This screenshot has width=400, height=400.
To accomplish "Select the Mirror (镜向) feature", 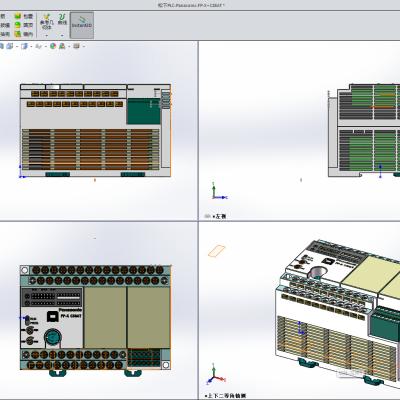I will click(x=23, y=34).
